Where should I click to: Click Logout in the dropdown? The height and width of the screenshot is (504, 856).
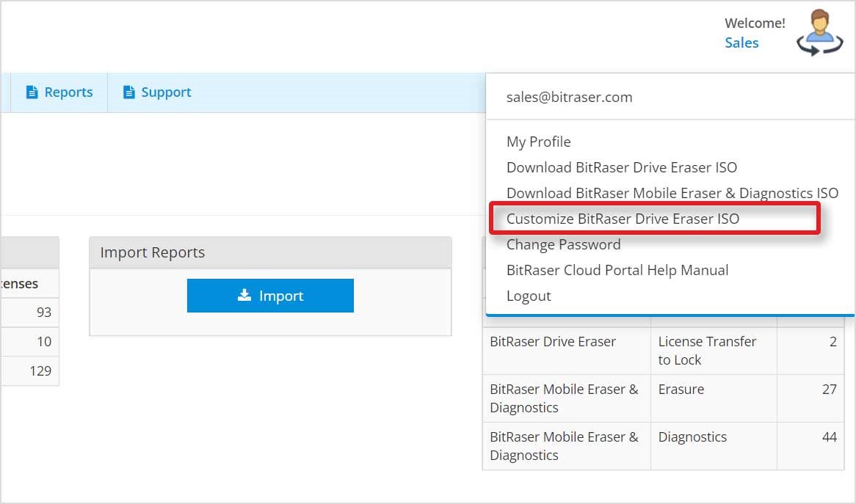(x=529, y=296)
